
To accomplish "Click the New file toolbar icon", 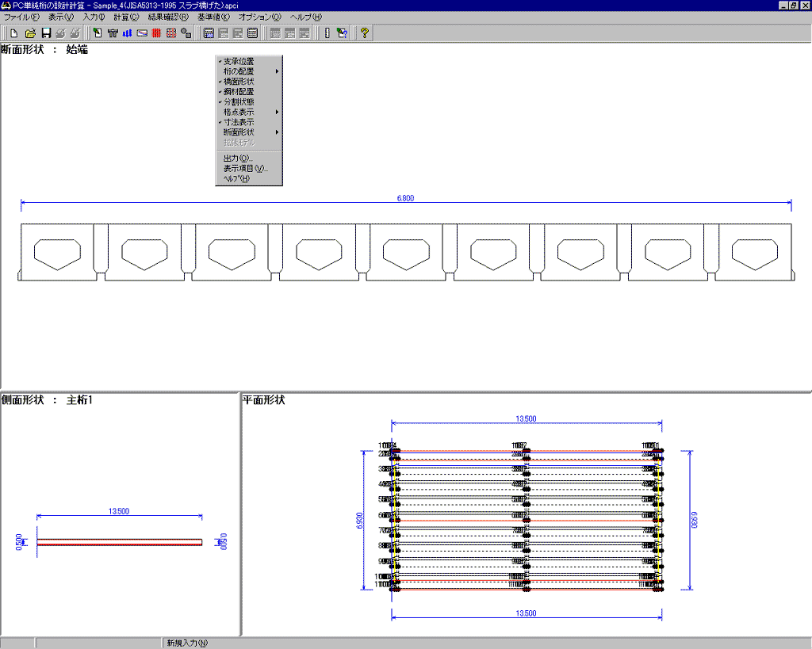I will [14, 33].
